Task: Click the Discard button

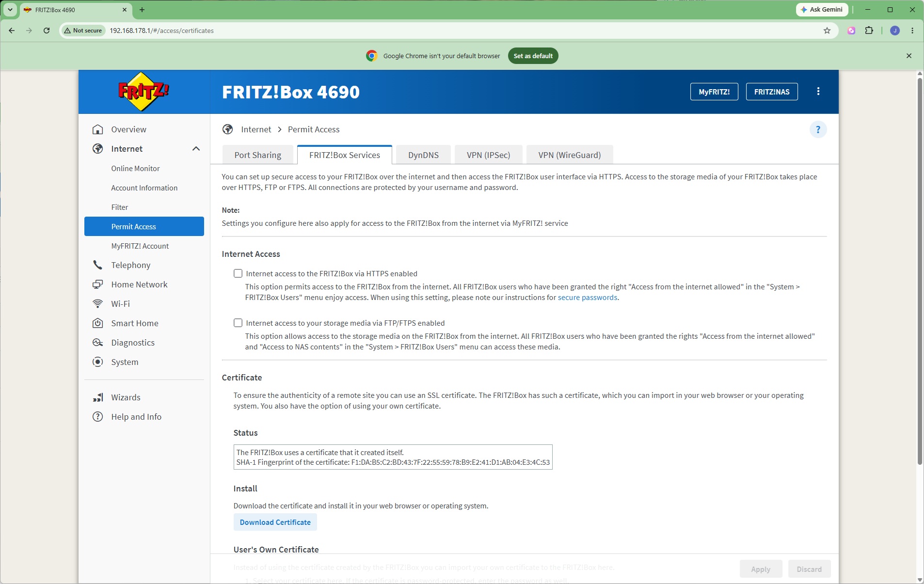Action: [x=809, y=569]
